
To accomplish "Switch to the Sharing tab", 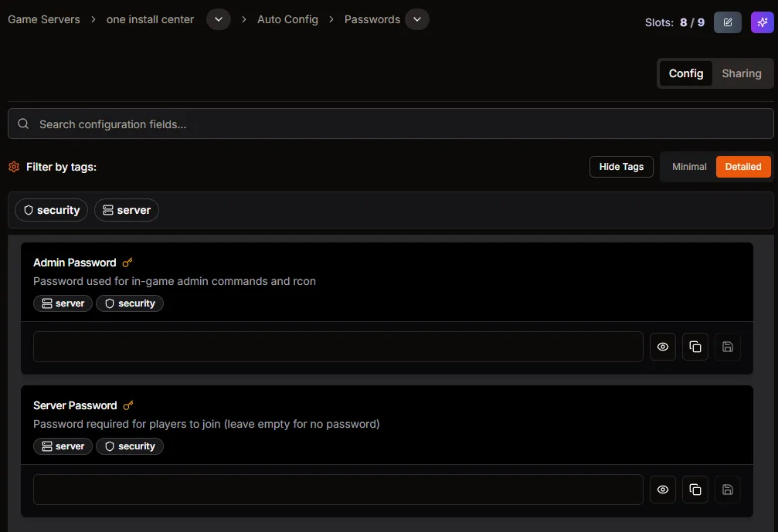I will tap(741, 73).
